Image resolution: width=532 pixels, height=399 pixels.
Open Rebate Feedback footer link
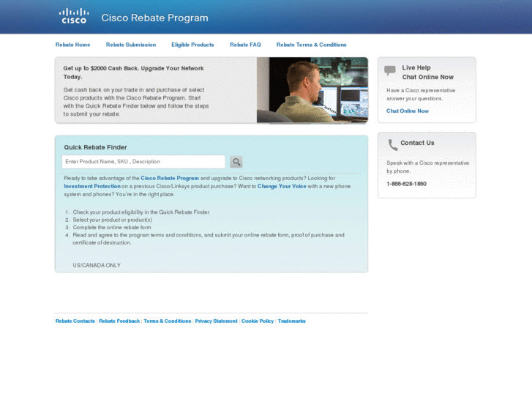[x=119, y=321]
